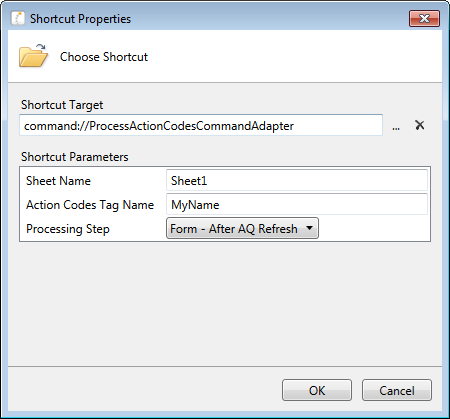Close the Shortcut Properties dialog

click(x=424, y=18)
